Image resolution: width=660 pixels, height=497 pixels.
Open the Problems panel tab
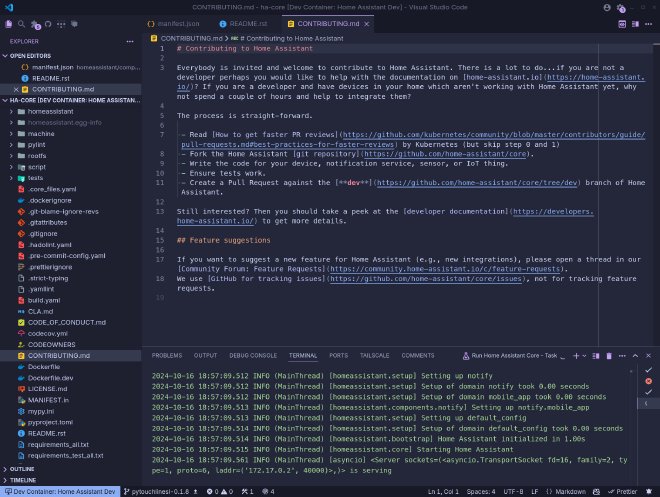point(167,356)
